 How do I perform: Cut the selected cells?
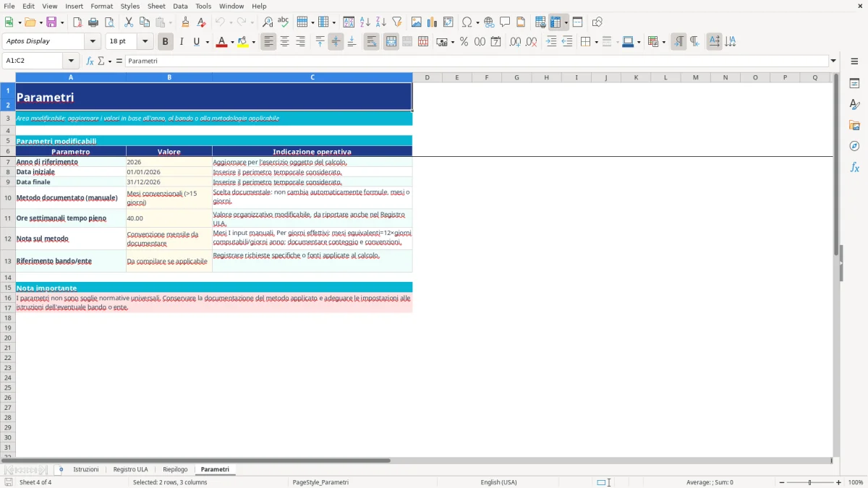[129, 22]
